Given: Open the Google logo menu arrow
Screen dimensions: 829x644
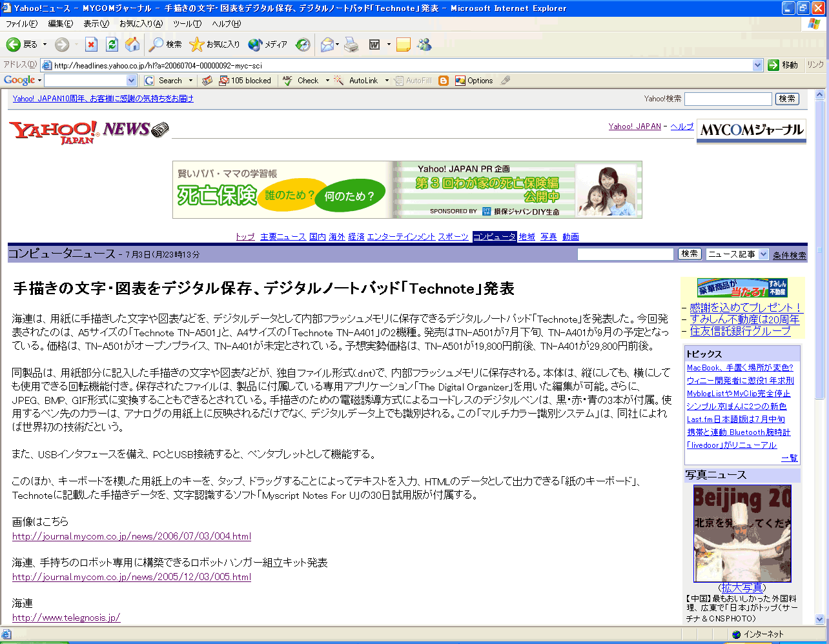Looking at the screenshot, I should pos(39,81).
